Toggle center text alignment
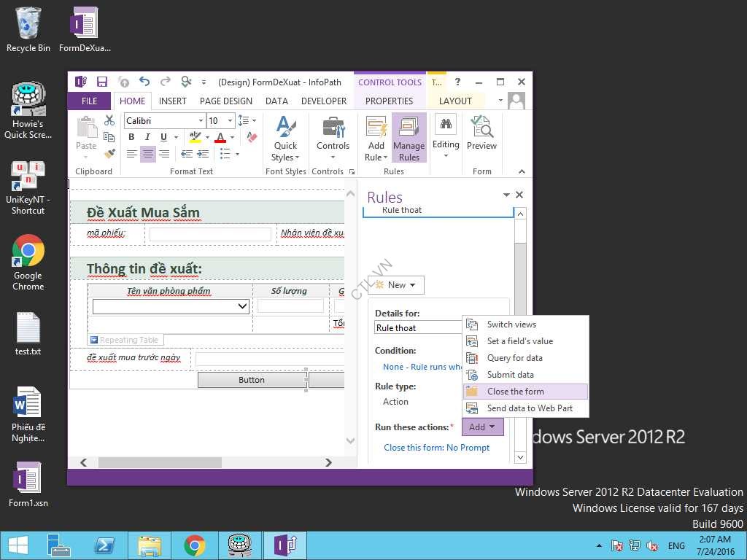 [x=148, y=154]
